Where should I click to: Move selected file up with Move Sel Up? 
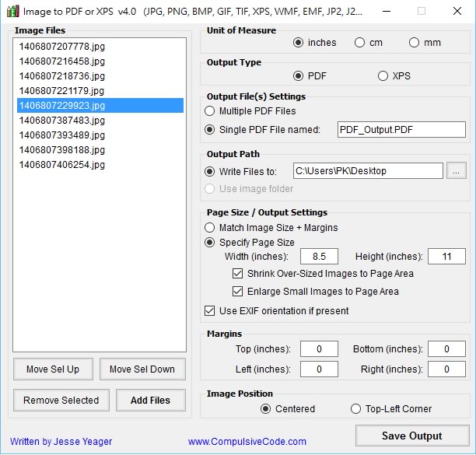[x=52, y=369]
